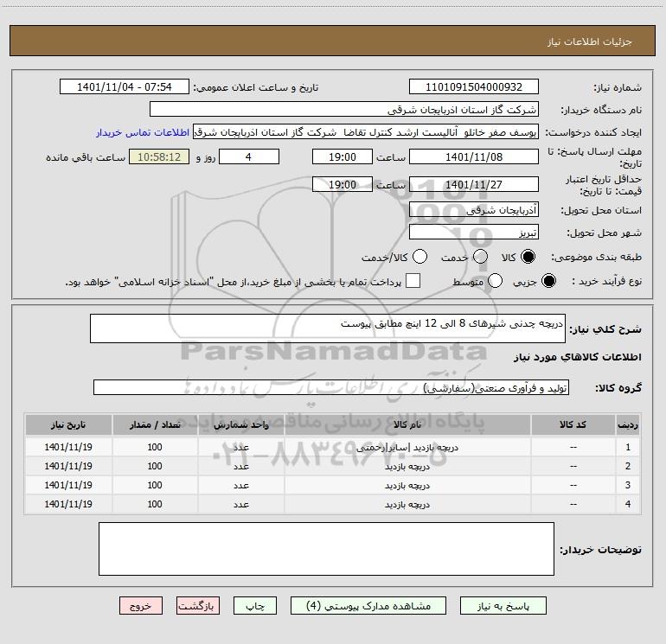Click the date 1401/11/19 in row 2
Image resolution: width=666 pixels, height=644 pixels.
pos(68,466)
